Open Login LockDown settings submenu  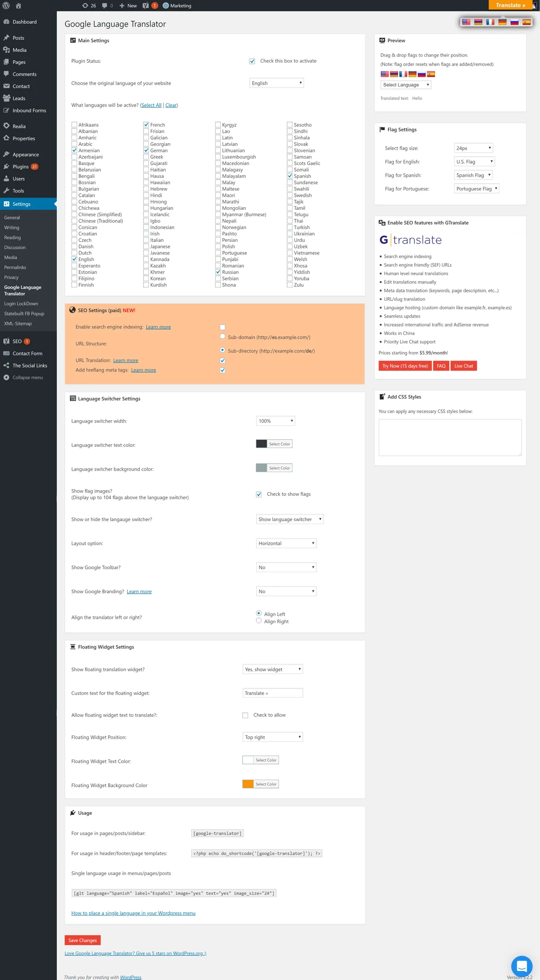(21, 304)
